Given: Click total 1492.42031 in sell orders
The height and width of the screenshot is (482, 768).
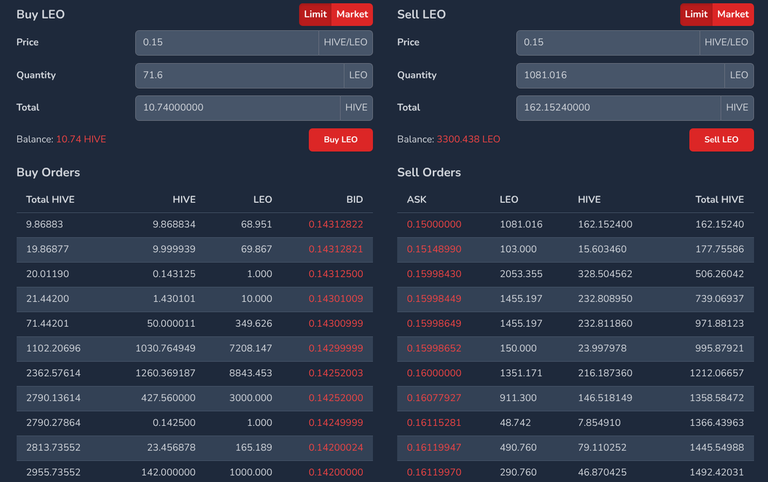Looking at the screenshot, I should [717, 472].
